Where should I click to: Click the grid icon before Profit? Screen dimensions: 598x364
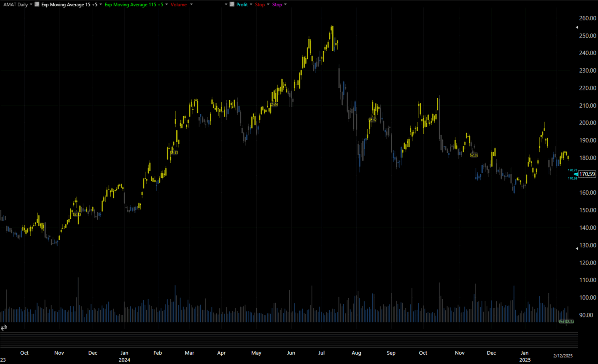(232, 4)
